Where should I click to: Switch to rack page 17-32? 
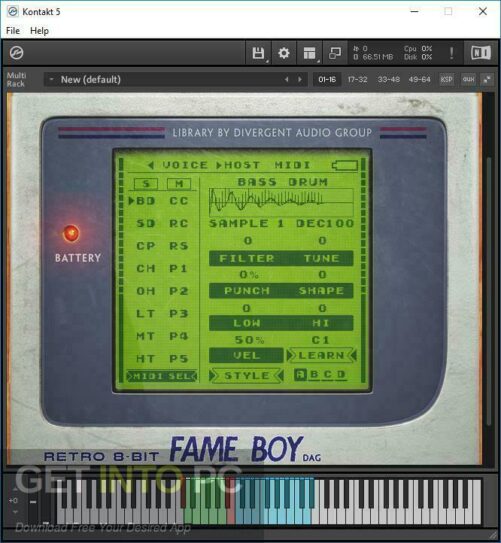[x=357, y=80]
